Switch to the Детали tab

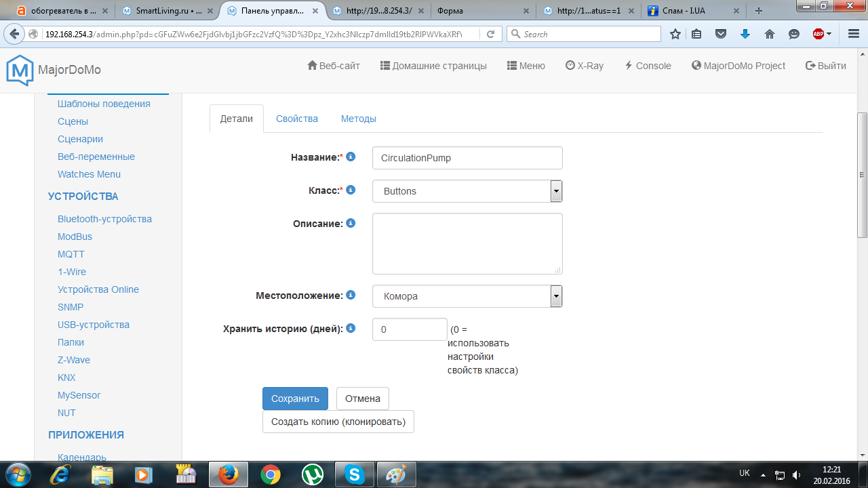pyautogui.click(x=237, y=119)
